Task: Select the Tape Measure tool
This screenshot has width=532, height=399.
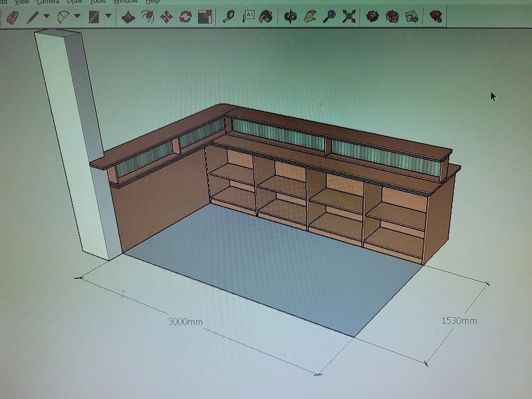Action: pyautogui.click(x=229, y=17)
